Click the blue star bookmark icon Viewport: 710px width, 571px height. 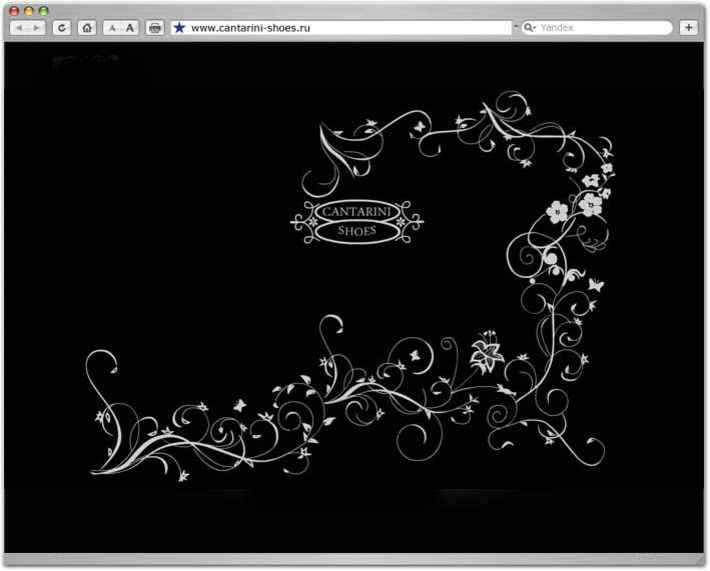coord(179,28)
